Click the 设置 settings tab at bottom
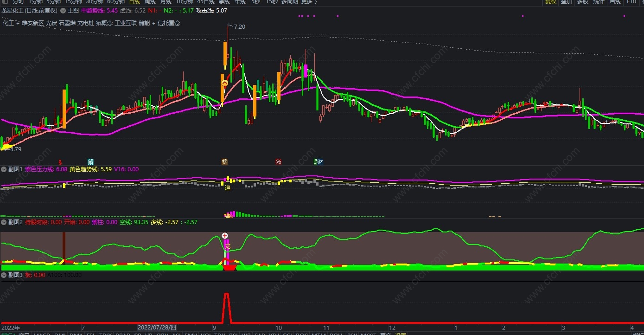This screenshot has height=335, width=644. [401, 334]
